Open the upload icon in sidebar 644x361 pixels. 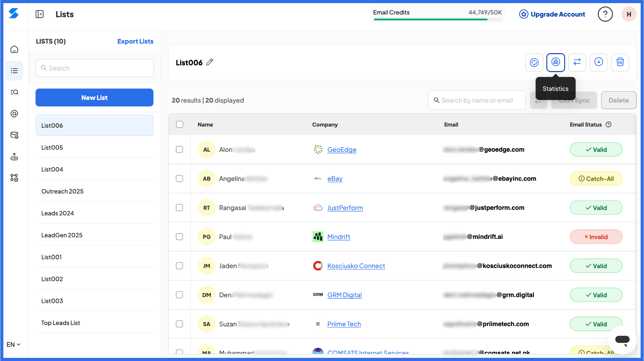coord(14,156)
